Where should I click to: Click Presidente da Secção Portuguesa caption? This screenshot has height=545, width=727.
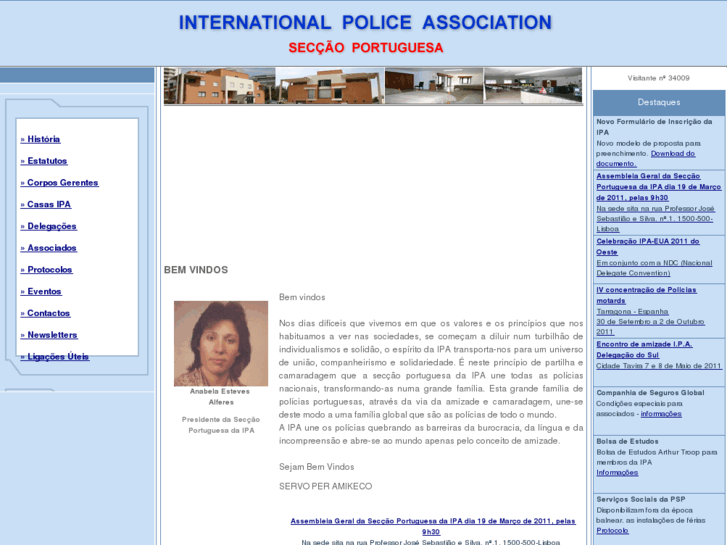[x=221, y=425]
